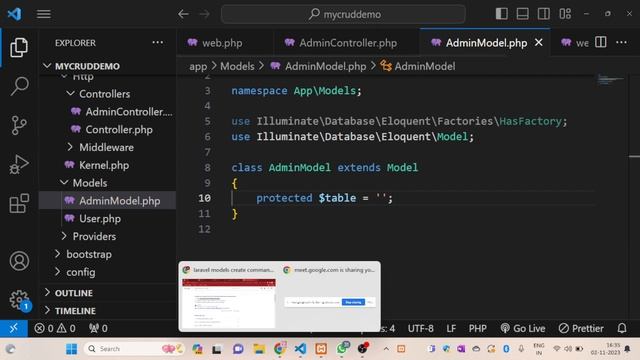This screenshot has width=640, height=360.
Task: Click Prettier status bar item
Action: coord(581,328)
